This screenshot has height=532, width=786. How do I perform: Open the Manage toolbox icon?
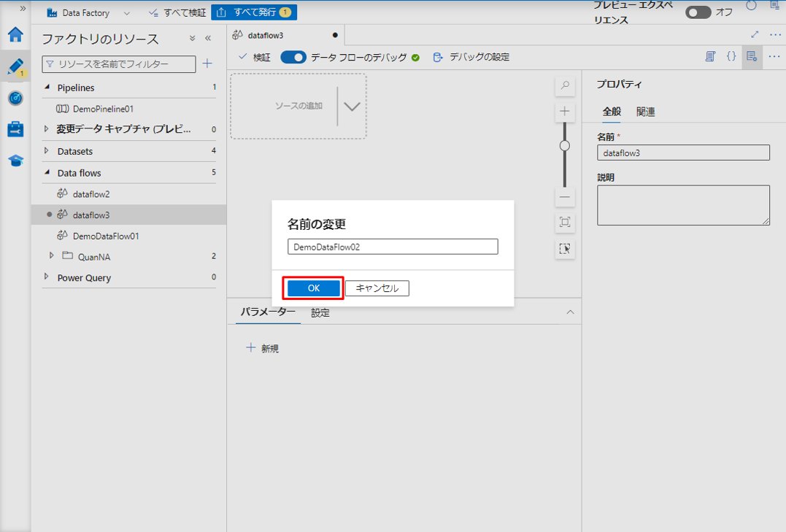(15, 129)
